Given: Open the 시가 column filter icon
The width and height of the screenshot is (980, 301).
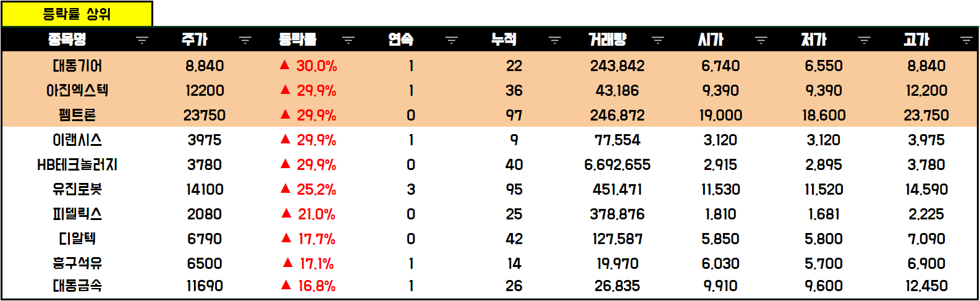Looking at the screenshot, I should pos(761,40).
